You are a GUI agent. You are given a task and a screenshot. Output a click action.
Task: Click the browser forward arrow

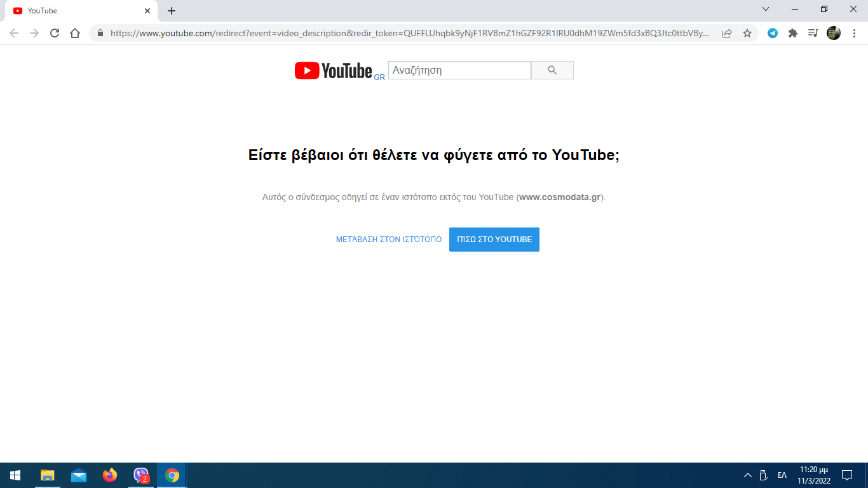pos(34,33)
